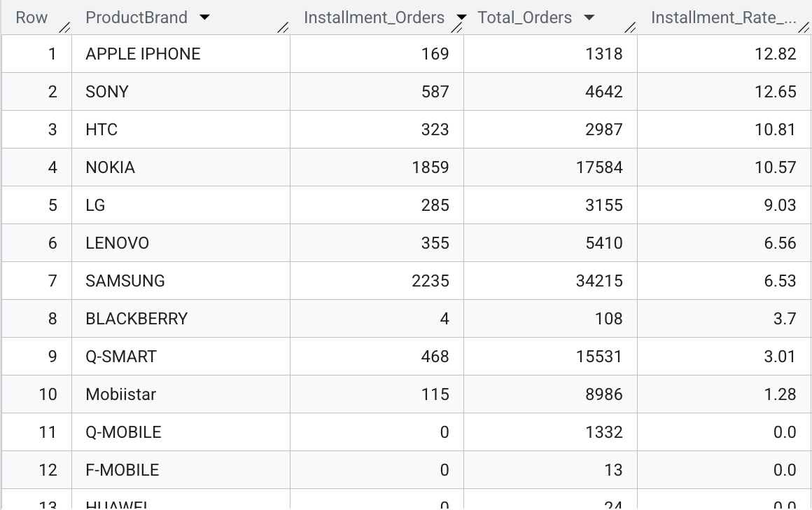Image resolution: width=812 pixels, height=510 pixels.
Task: Click row number 1
Action: click(52, 54)
